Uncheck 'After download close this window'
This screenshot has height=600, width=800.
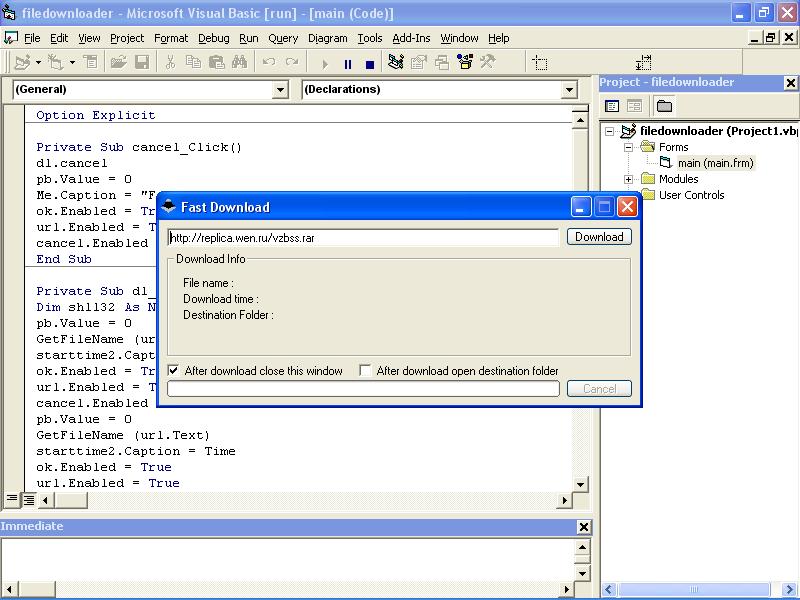[174, 371]
